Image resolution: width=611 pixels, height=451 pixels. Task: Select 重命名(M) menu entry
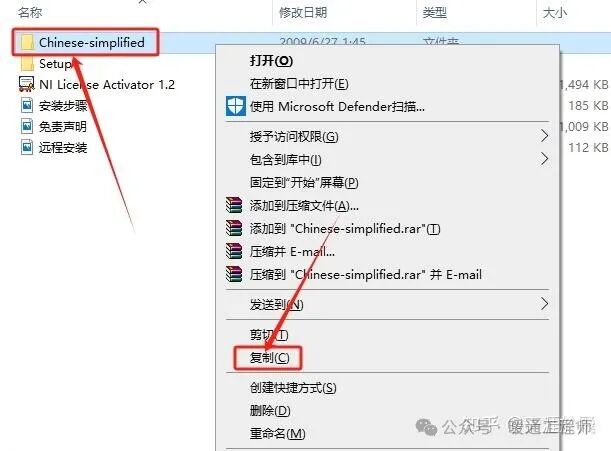coord(277,433)
